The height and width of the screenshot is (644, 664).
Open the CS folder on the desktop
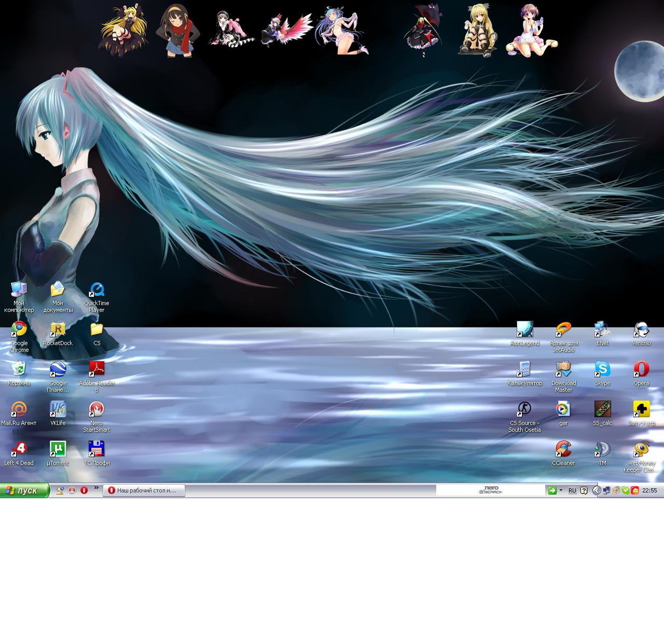[x=96, y=330]
